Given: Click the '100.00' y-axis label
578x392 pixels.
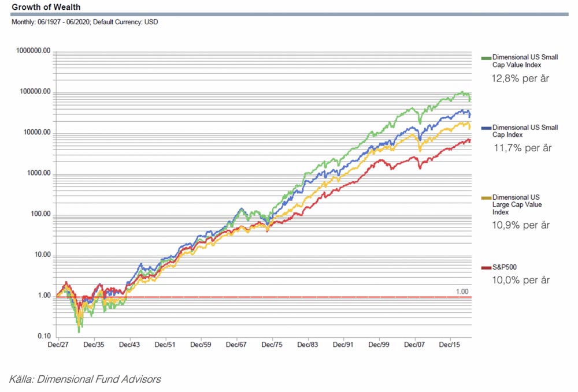Looking at the screenshot, I should point(40,214).
